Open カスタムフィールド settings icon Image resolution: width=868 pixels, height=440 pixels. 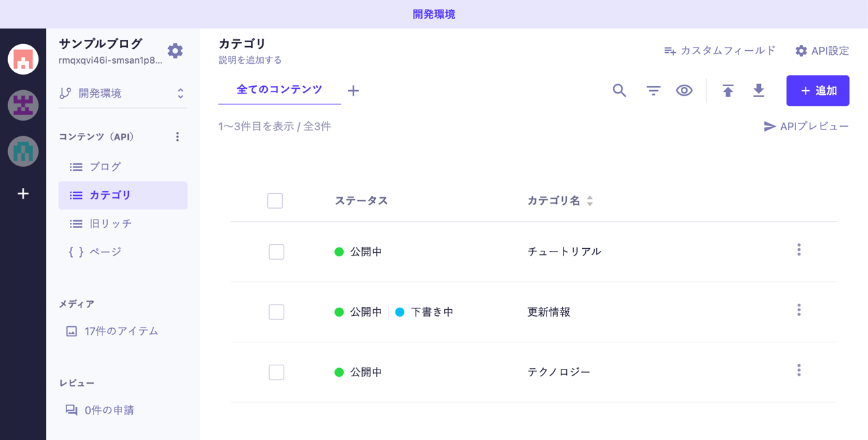click(x=669, y=50)
